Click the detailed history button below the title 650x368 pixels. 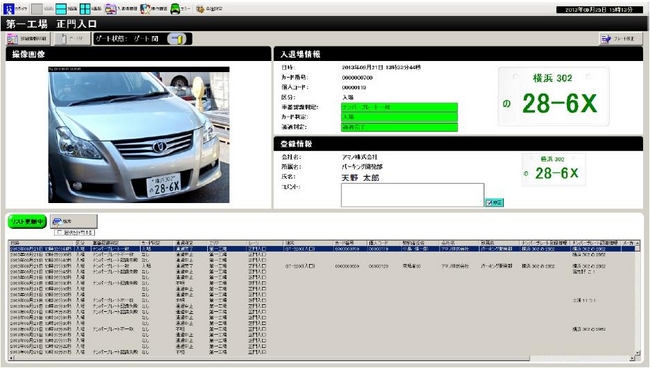point(28,39)
